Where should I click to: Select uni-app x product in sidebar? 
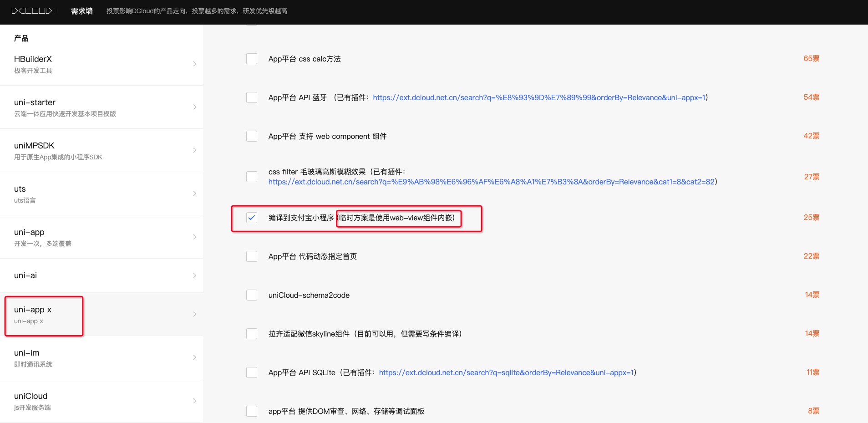[x=102, y=314]
